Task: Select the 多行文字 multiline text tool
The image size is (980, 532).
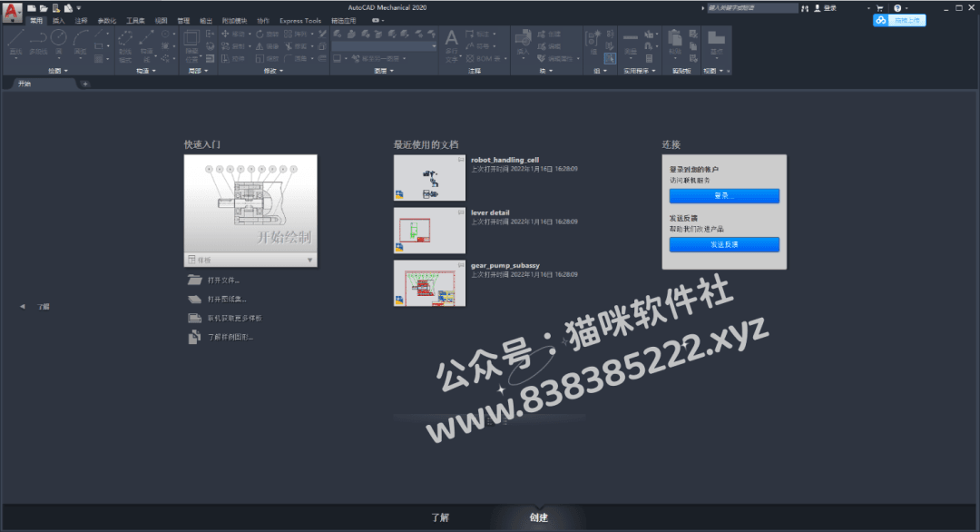Action: (x=451, y=45)
